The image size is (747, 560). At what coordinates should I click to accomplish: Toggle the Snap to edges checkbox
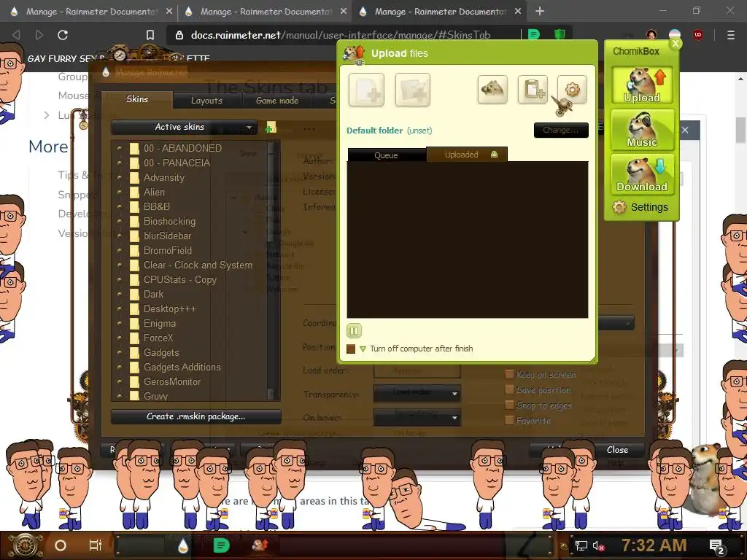click(509, 405)
